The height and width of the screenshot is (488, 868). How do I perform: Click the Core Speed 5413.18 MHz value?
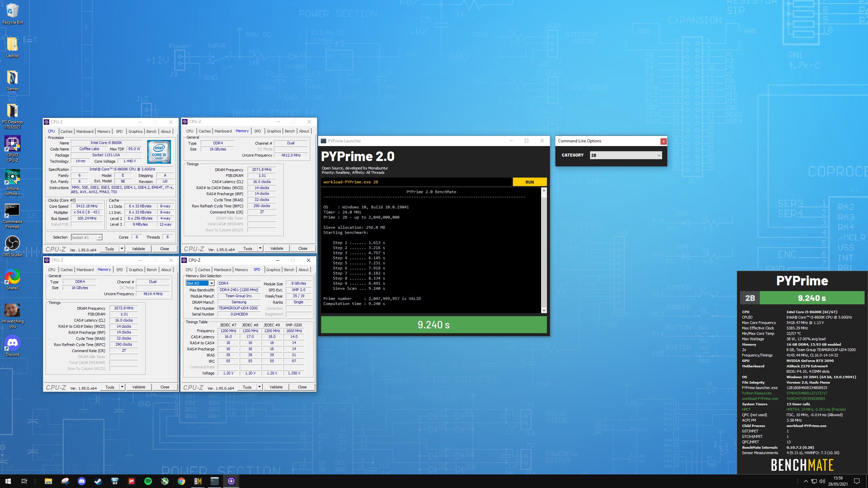point(87,206)
